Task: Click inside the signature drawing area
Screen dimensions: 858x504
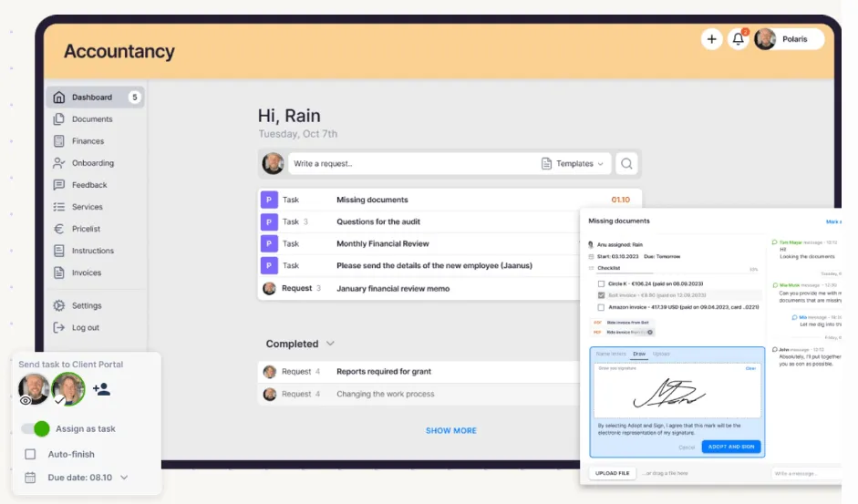Action: [677, 390]
